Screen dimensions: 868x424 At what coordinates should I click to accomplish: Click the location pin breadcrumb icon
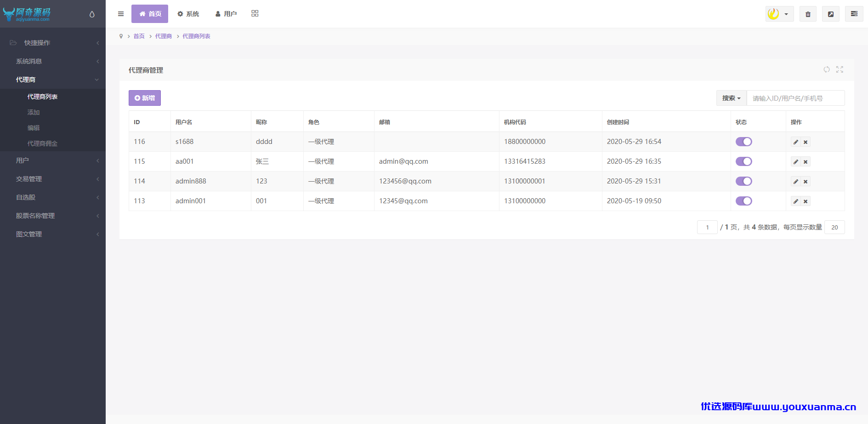[x=121, y=36]
